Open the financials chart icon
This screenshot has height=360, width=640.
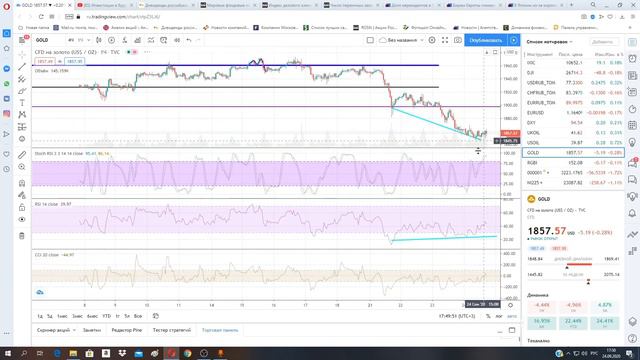tap(138, 40)
